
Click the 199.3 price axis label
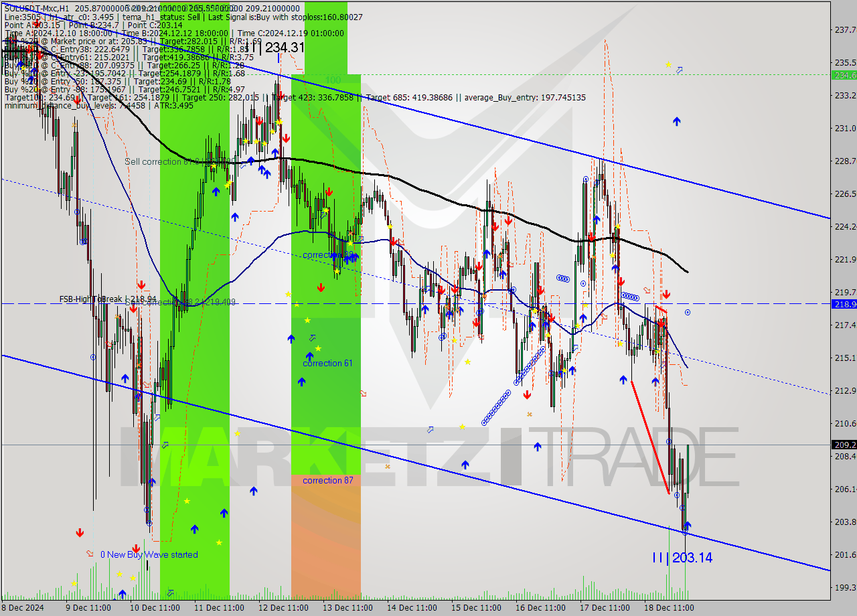tap(845, 588)
